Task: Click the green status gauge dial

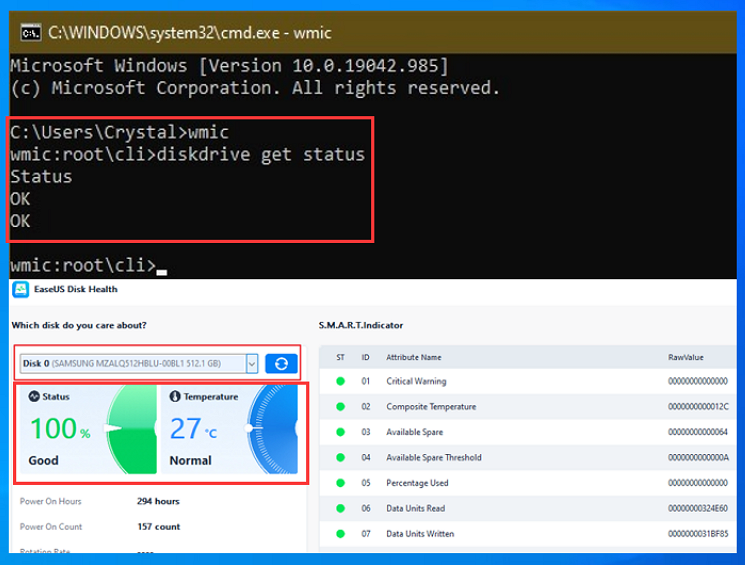Action: [x=132, y=429]
